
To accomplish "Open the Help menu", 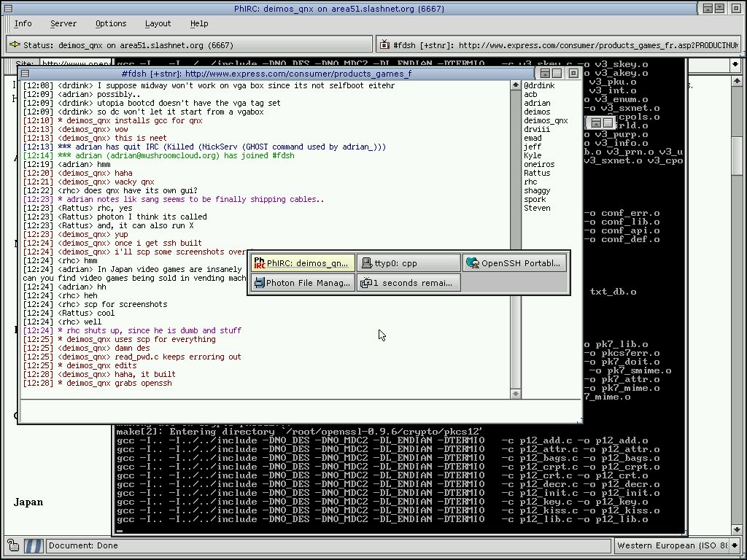I will 199,23.
